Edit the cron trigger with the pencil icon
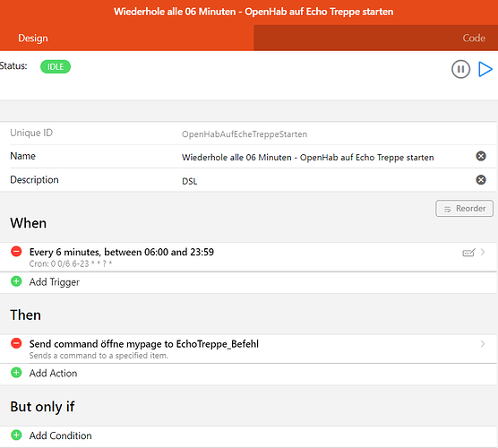 coord(468,253)
